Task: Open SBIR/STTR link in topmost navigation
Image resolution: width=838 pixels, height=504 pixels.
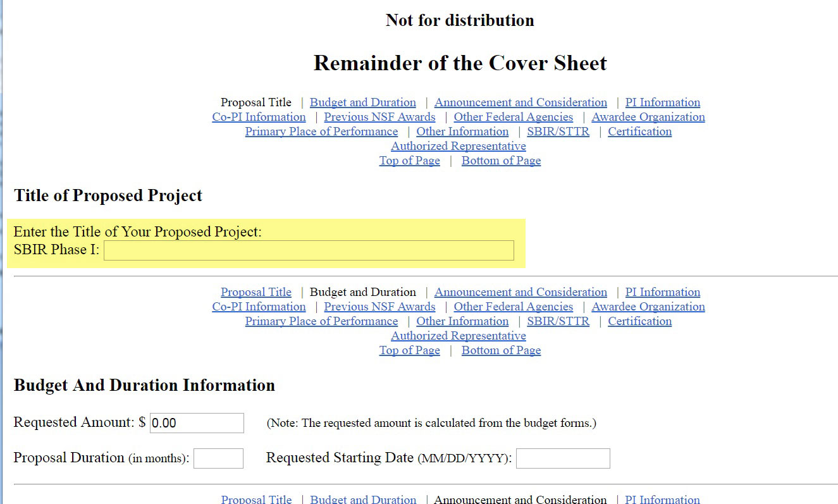Action: 558,132
